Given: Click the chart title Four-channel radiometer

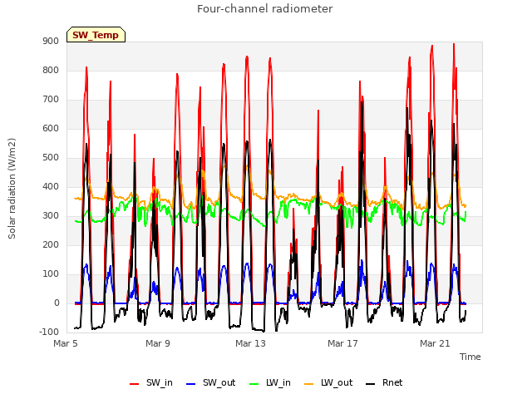Looking at the screenshot, I should (264, 8).
